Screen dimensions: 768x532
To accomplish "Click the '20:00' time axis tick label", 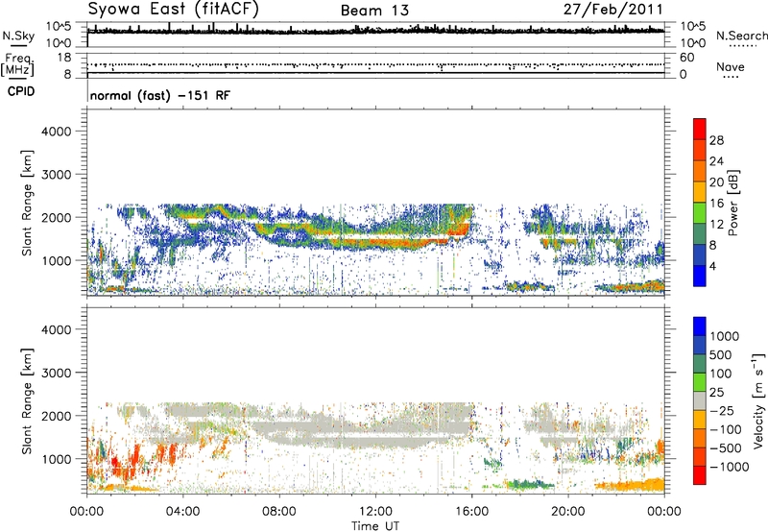I will click(x=568, y=512).
